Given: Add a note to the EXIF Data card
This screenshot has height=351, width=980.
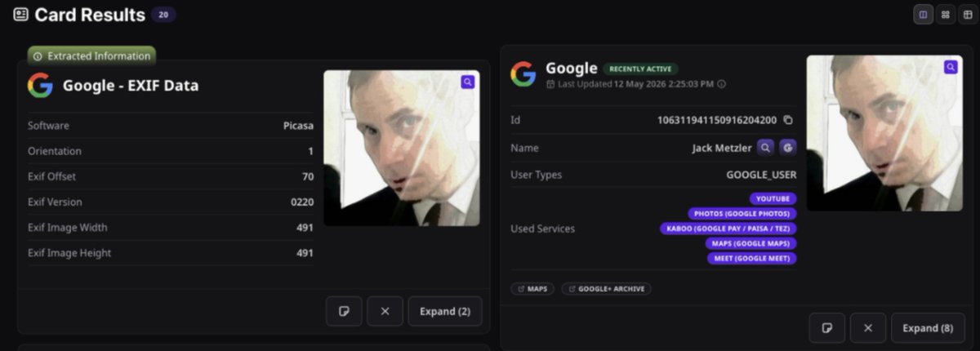Looking at the screenshot, I should point(344,311).
